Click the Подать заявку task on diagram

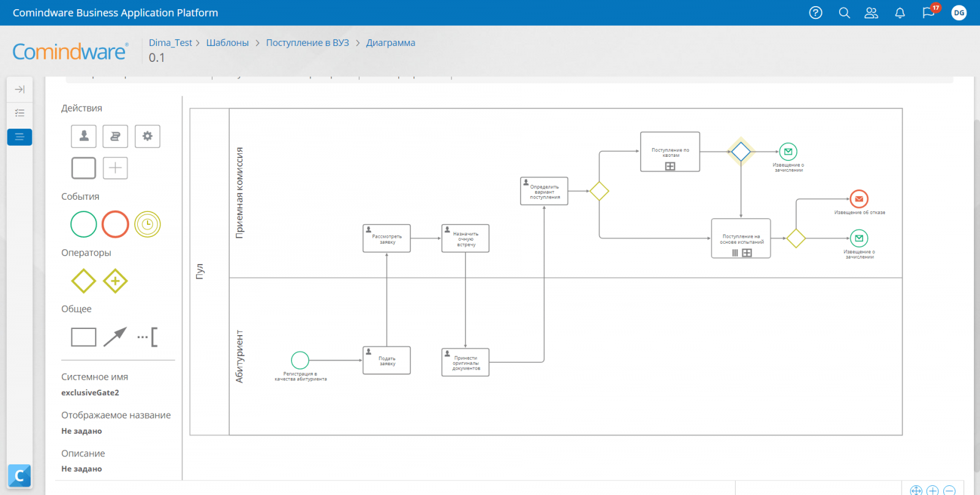click(386, 361)
